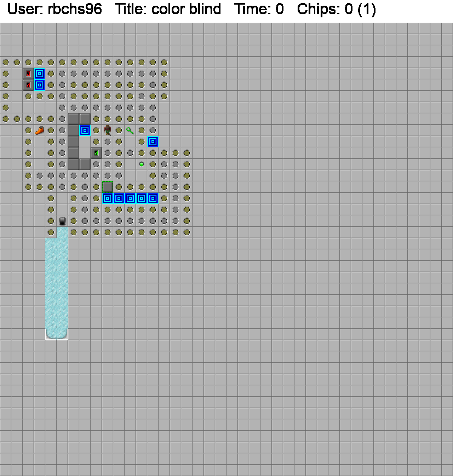Click the ice tile directly below the chip
Image resolution: width=453 pixels, height=476 pixels.
point(62,232)
